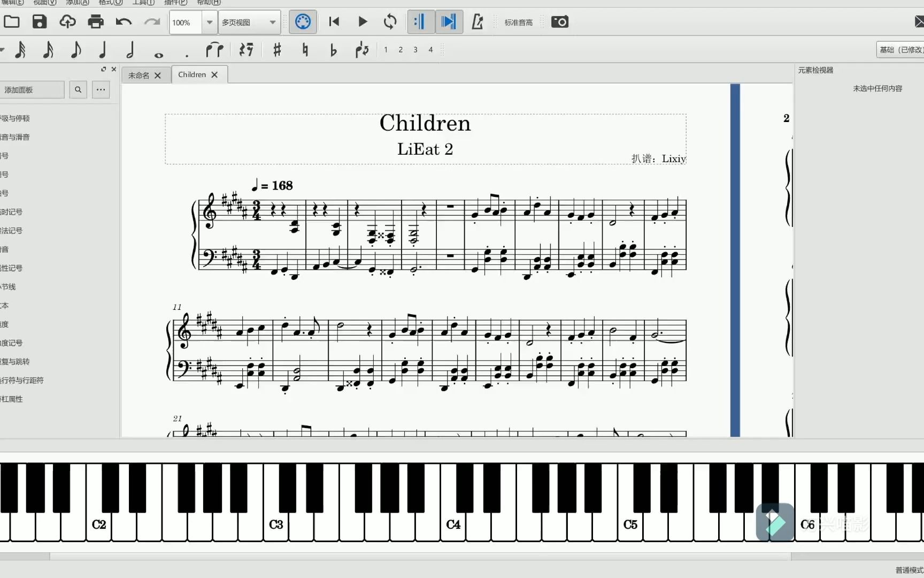
Task: Close the 未命名 tab
Action: click(x=158, y=75)
